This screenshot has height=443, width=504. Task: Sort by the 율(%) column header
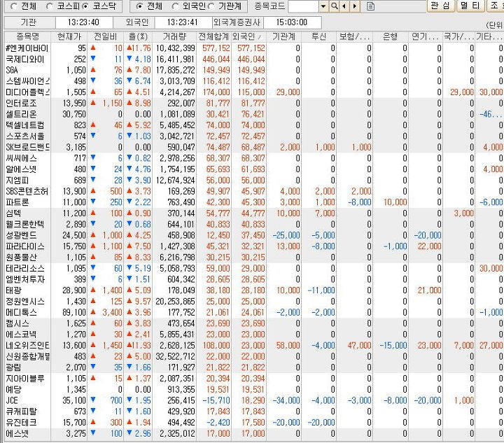click(x=138, y=36)
